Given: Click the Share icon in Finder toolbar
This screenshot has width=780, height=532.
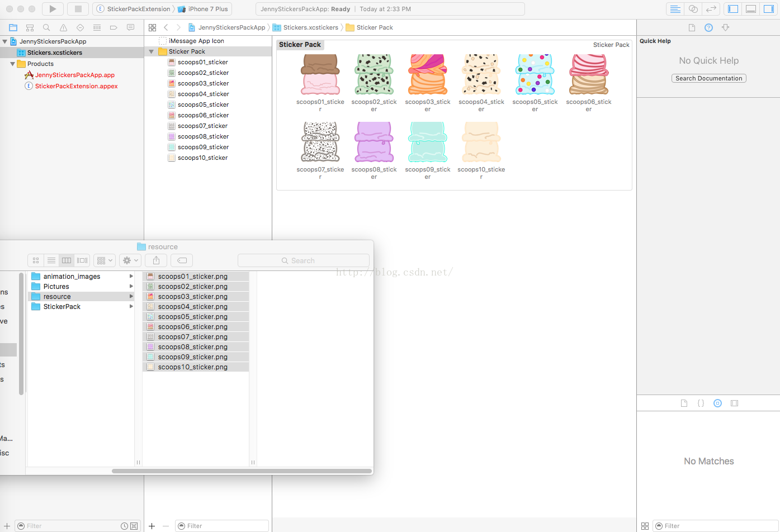Looking at the screenshot, I should point(157,260).
